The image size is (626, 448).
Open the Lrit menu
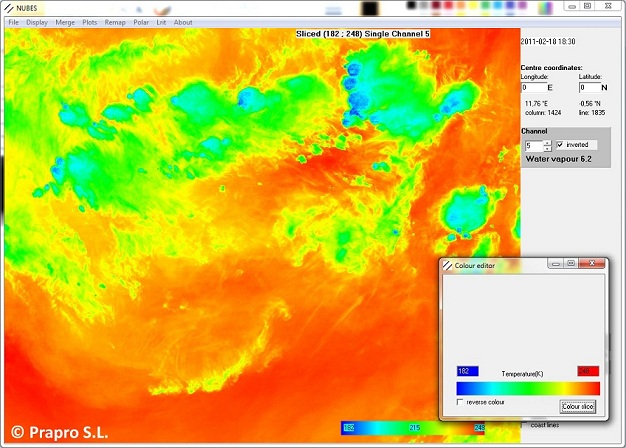pyautogui.click(x=162, y=22)
